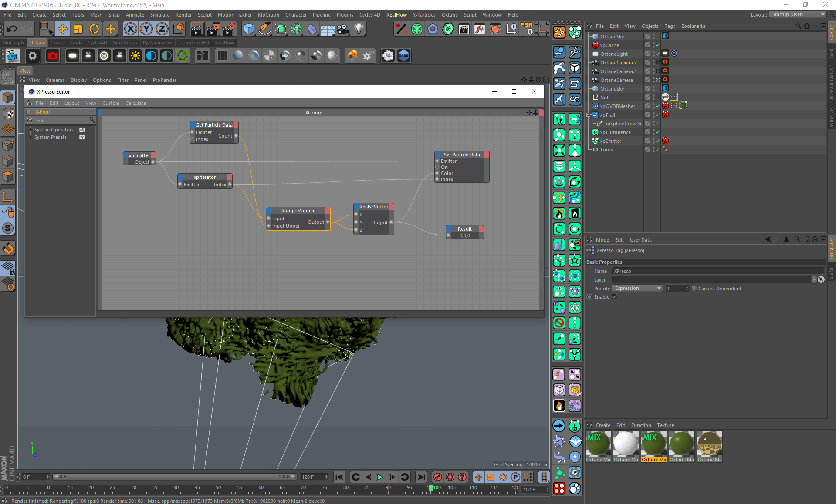Expand System Presets in X-Pool
The height and width of the screenshot is (504, 836).
coord(30,137)
